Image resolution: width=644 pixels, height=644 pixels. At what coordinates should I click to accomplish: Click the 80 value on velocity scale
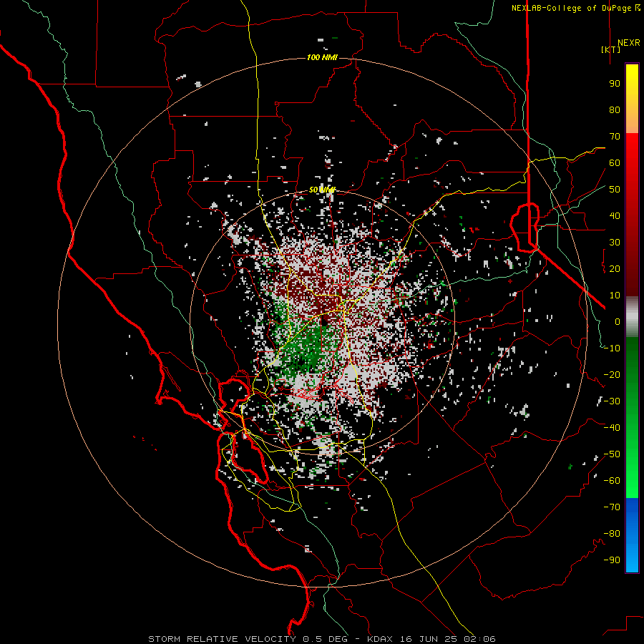[615, 109]
